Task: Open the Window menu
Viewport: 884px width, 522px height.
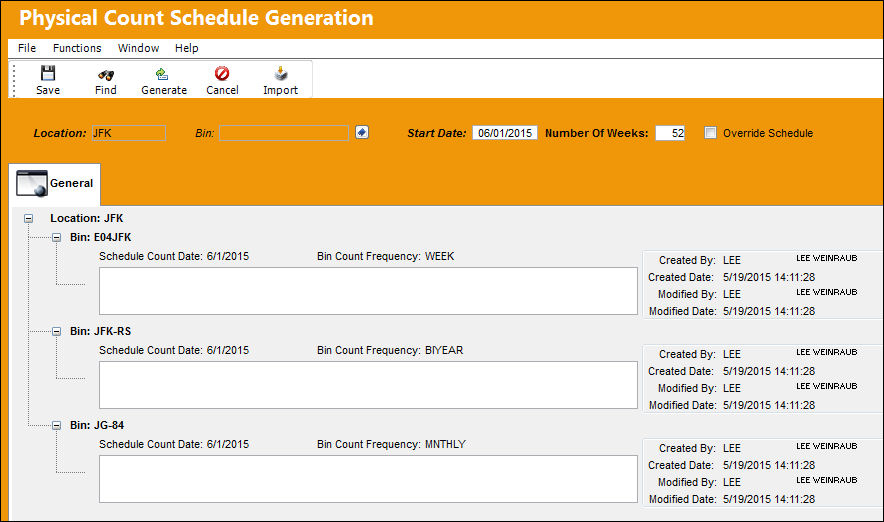Action: click(x=139, y=48)
